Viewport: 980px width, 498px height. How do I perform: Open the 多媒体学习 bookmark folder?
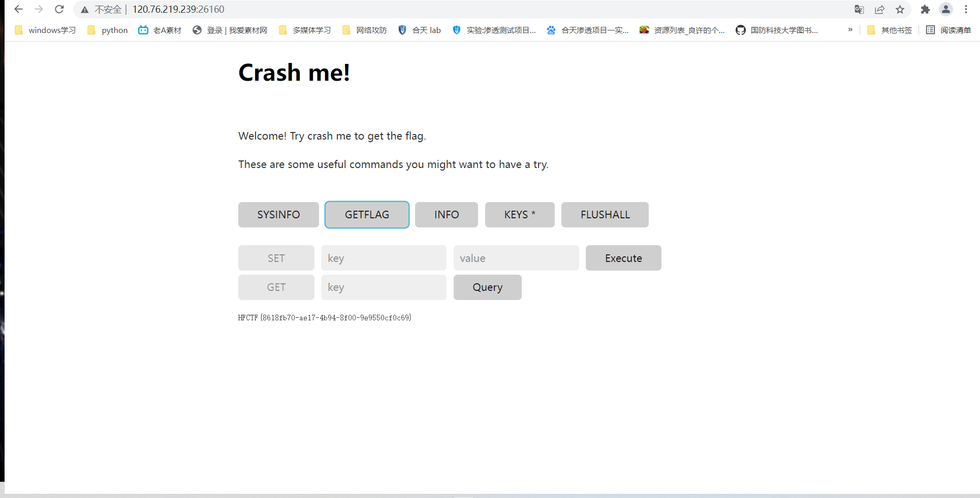pyautogui.click(x=305, y=30)
